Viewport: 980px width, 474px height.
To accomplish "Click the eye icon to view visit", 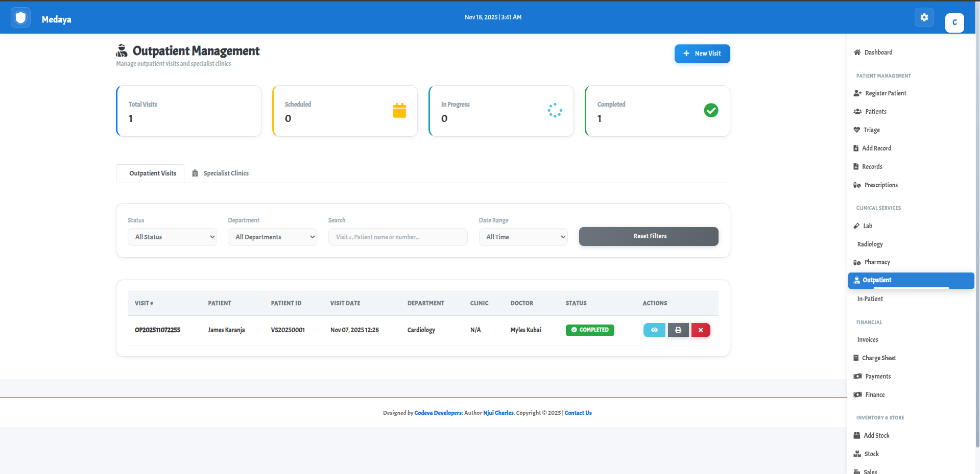I will pos(654,330).
